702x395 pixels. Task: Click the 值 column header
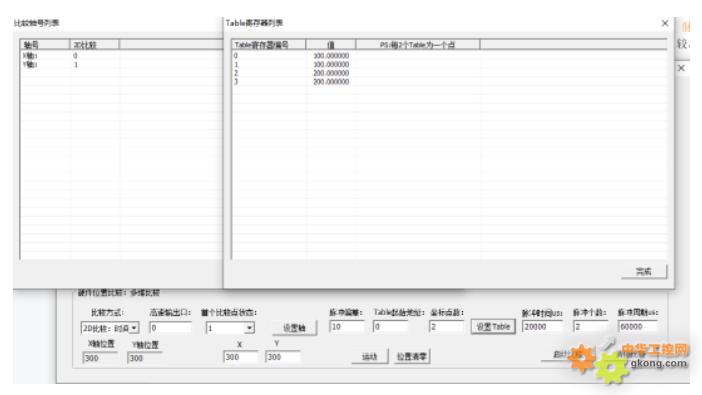(x=331, y=45)
